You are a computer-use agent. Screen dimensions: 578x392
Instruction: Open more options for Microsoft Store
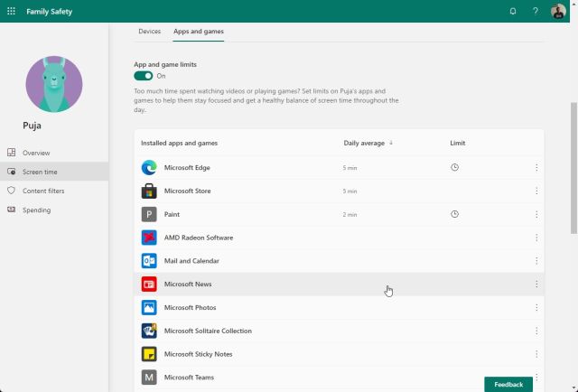tap(536, 191)
